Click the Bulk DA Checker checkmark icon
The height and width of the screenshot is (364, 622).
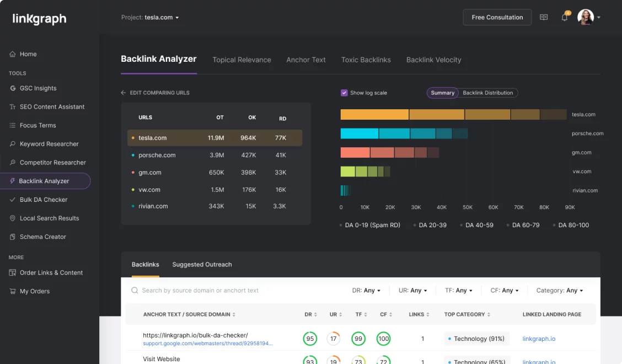click(x=12, y=200)
